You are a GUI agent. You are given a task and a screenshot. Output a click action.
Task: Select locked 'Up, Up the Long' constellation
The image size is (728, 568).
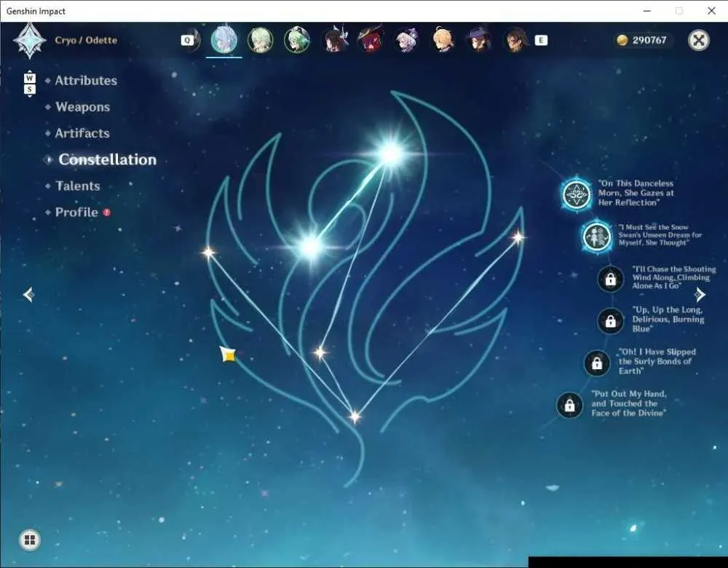(x=611, y=320)
